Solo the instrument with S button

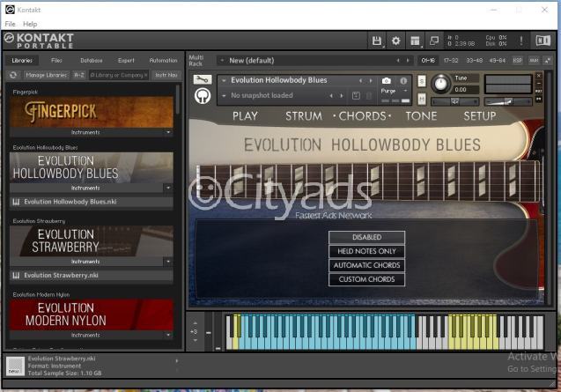click(422, 81)
